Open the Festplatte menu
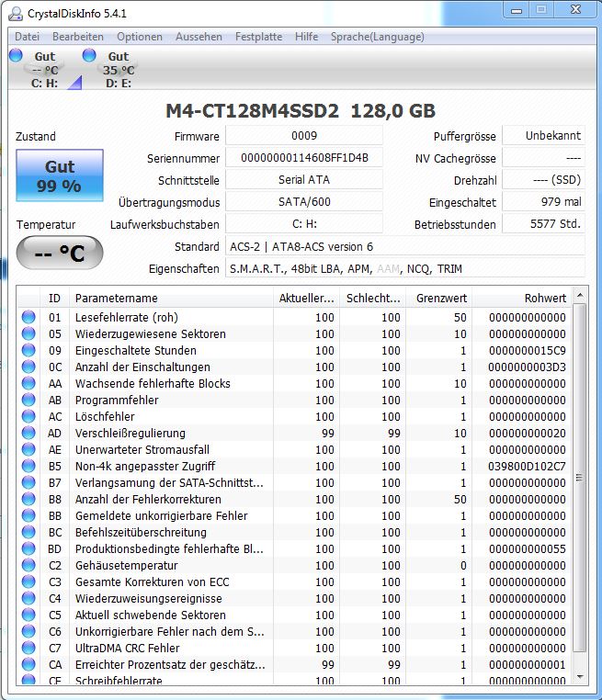 tap(258, 37)
